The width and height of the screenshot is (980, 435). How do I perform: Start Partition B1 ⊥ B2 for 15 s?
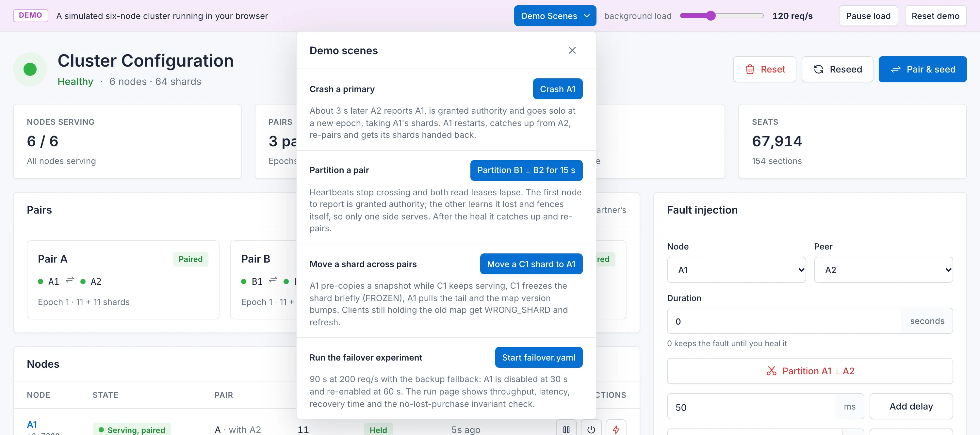(x=526, y=170)
